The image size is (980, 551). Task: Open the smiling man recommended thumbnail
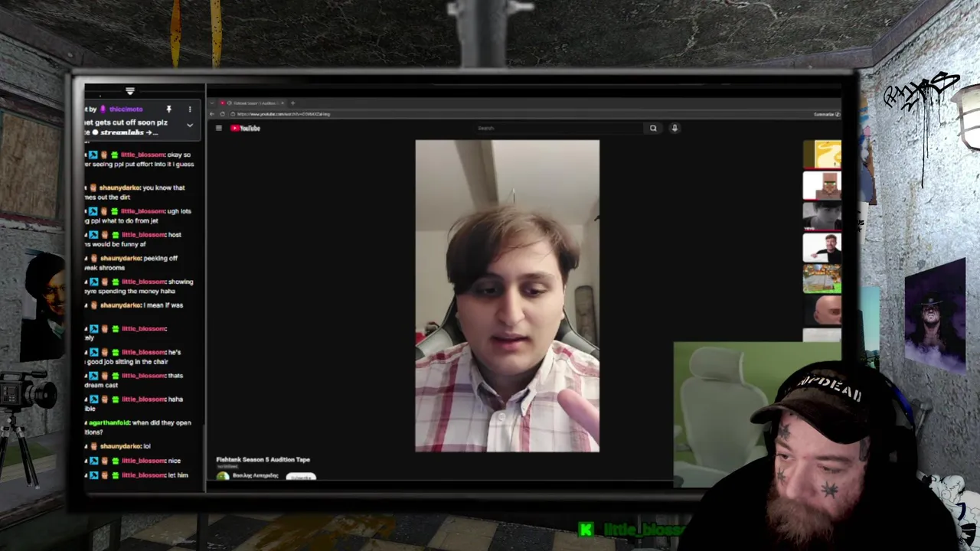[x=822, y=248]
